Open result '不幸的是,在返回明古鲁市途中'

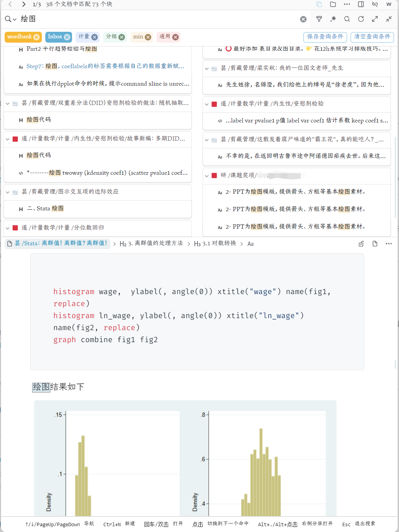click(x=297, y=156)
